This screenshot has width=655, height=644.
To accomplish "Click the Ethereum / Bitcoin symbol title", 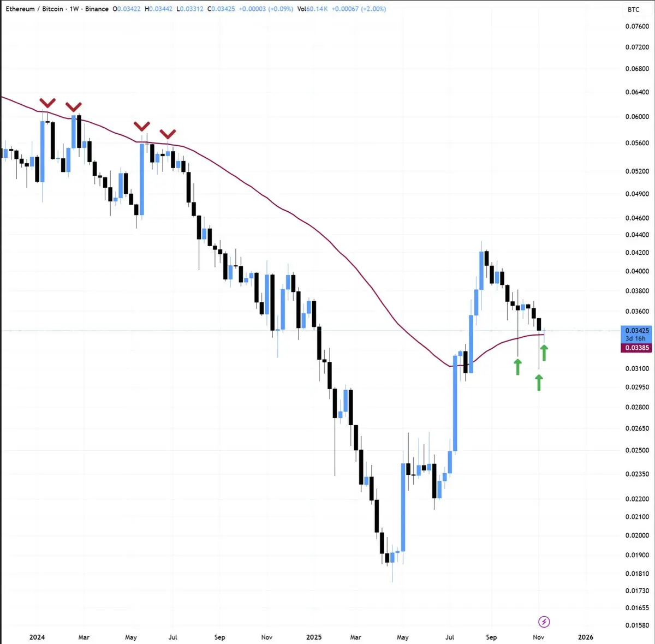I will click(x=34, y=9).
